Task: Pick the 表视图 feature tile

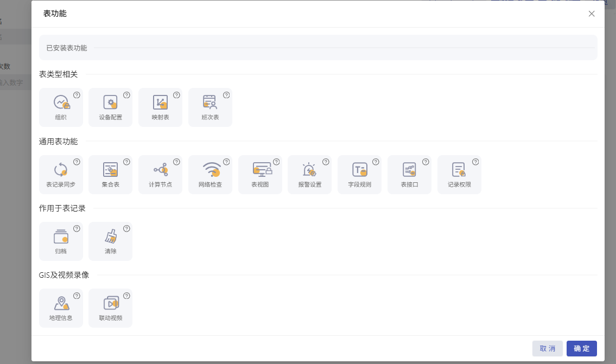Action: tap(261, 170)
